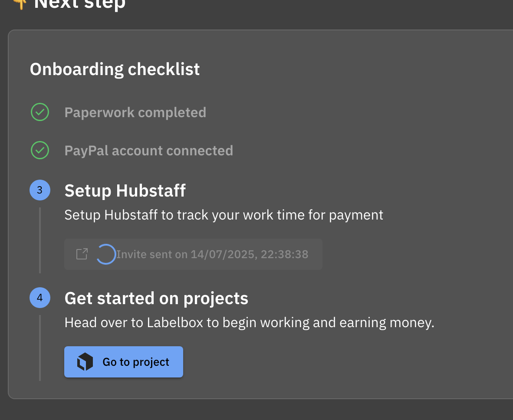Open the Setup Hubstaff step heading
The image size is (513, 420).
click(x=125, y=190)
